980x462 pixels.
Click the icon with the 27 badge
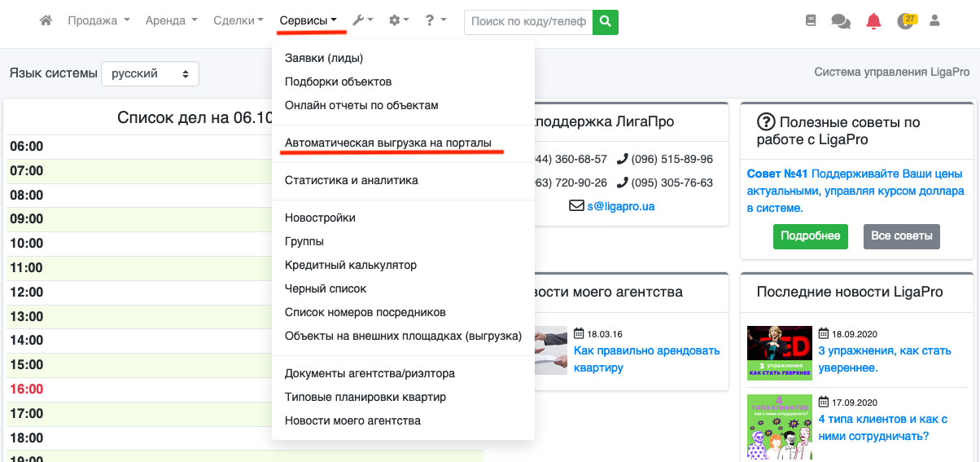click(905, 21)
